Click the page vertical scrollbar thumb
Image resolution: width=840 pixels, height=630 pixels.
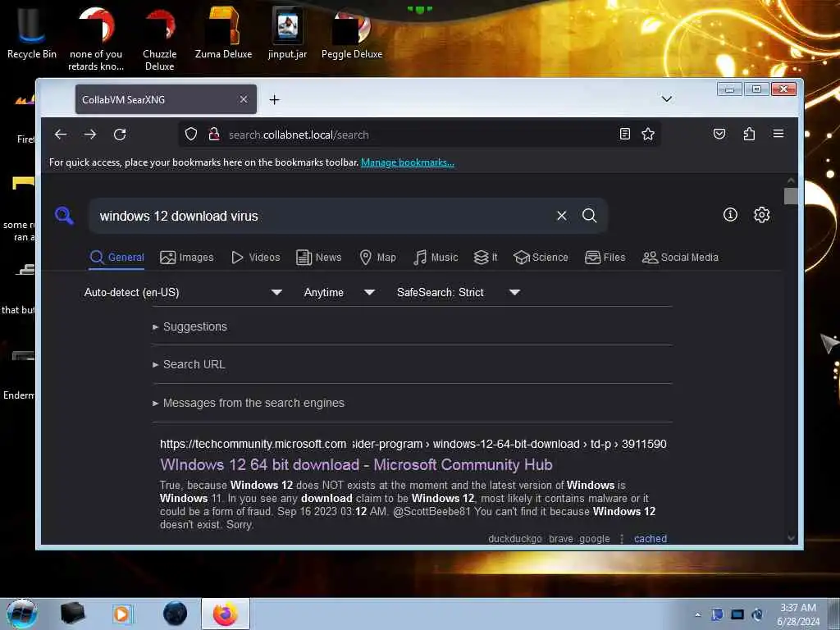791,196
